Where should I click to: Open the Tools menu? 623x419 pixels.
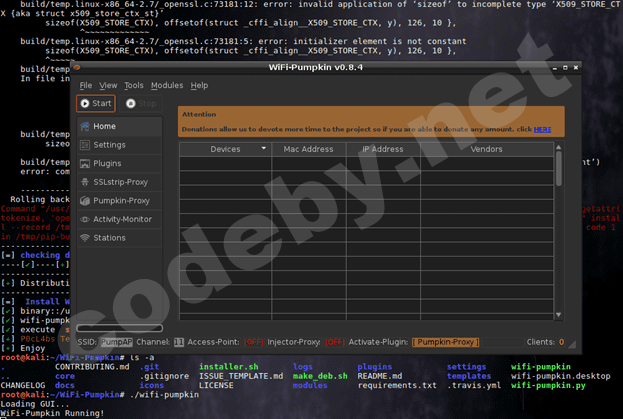coord(134,85)
